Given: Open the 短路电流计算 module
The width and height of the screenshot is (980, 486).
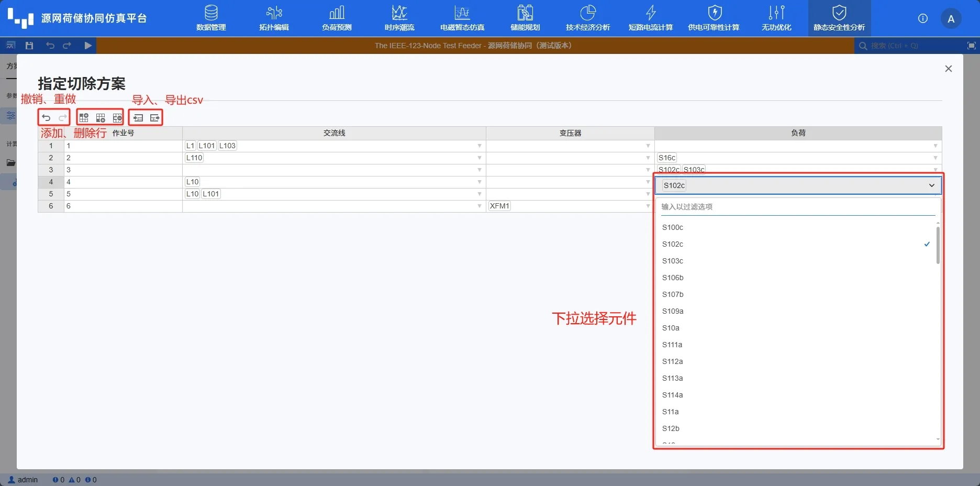Looking at the screenshot, I should click(x=651, y=18).
